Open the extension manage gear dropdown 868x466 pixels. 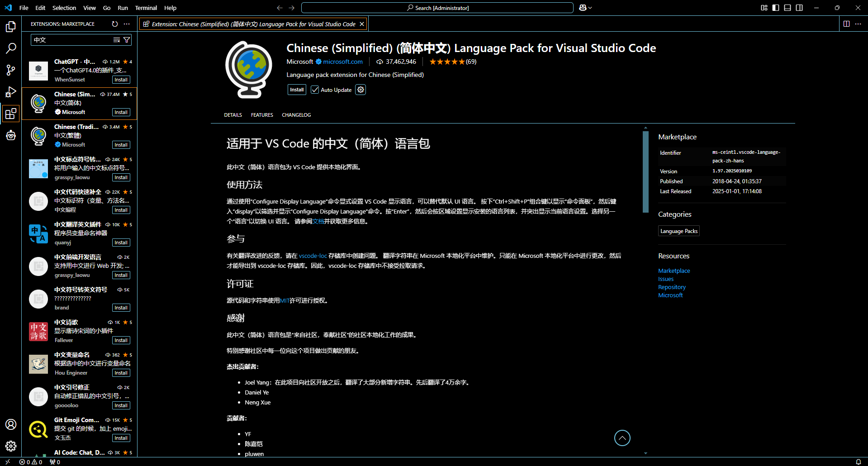click(360, 90)
